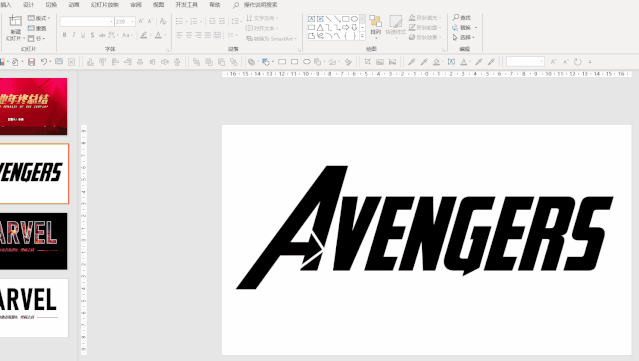Open the Developer (开发工具) ribbon tab
Image resolution: width=639 pixels, height=361 pixels.
187,5
